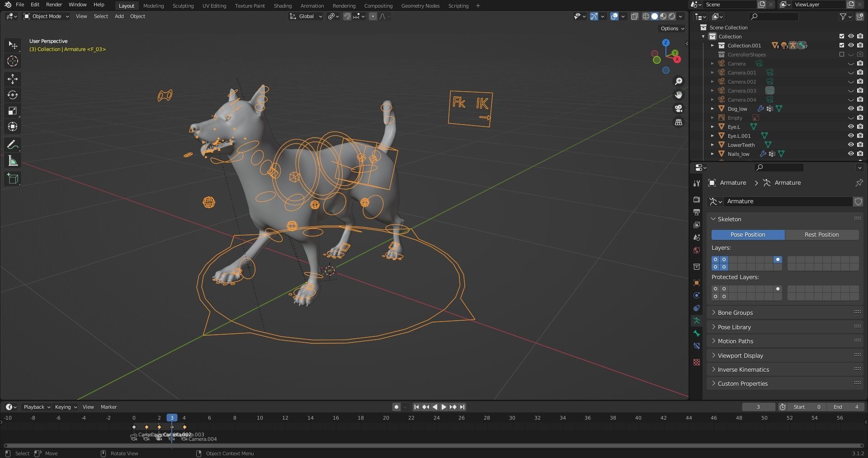Image resolution: width=868 pixels, height=458 pixels.
Task: Play the animation forward
Action: pos(443,407)
